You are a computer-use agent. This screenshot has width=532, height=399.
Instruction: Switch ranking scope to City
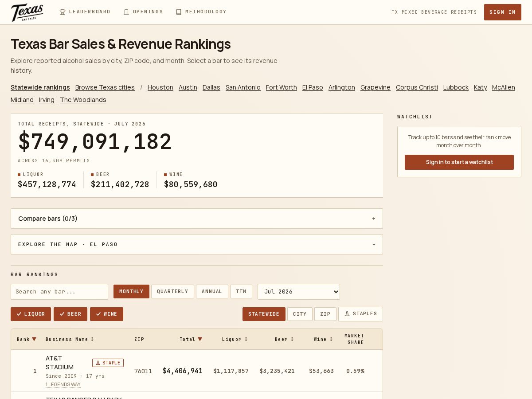[300, 314]
